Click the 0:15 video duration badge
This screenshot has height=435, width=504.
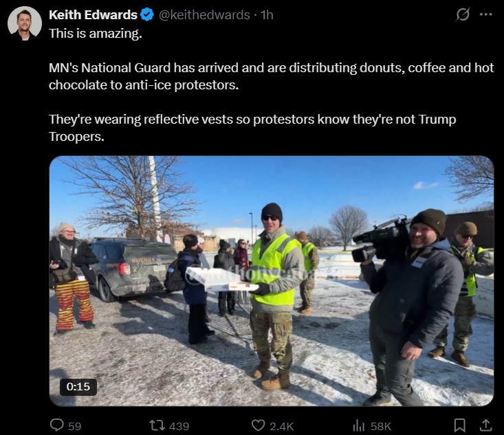click(x=78, y=386)
